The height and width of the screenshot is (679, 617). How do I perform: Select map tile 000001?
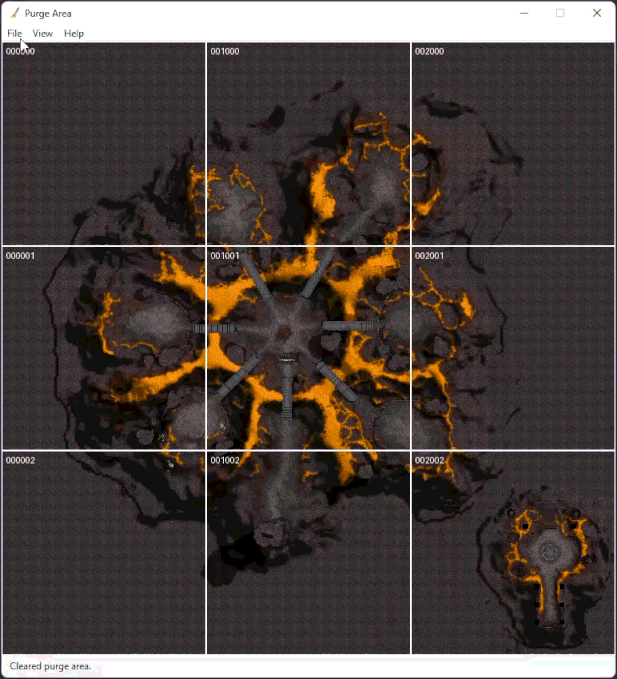[x=103, y=348]
